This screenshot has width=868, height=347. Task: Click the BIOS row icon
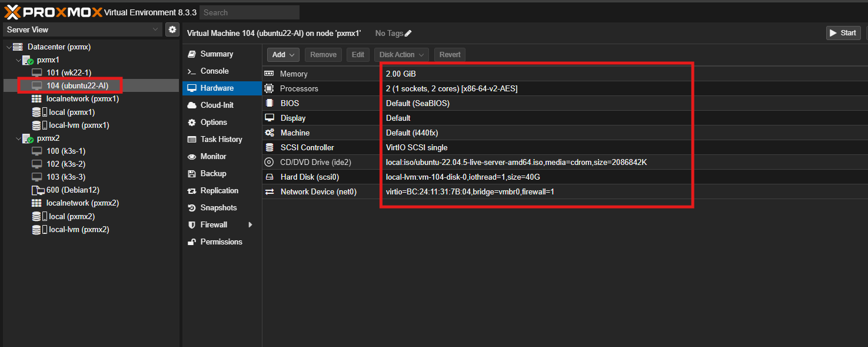[x=269, y=103]
